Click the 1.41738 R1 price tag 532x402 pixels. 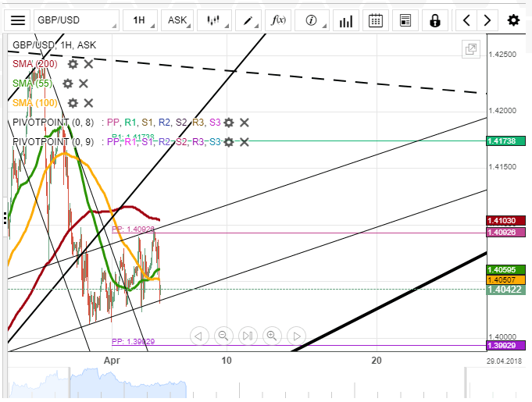506,141
